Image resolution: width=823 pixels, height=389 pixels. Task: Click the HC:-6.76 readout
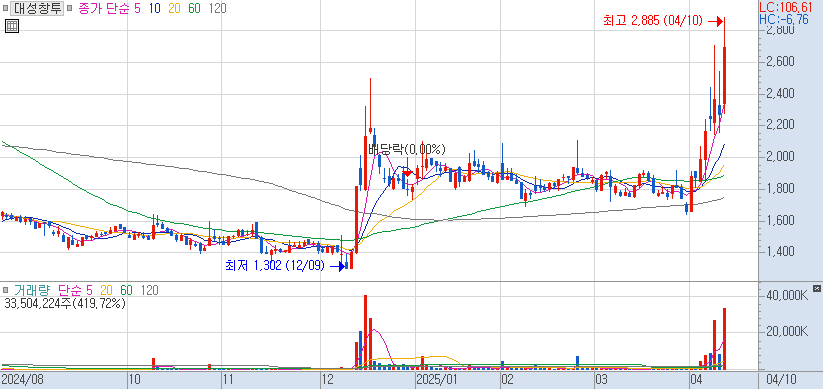[x=784, y=19]
